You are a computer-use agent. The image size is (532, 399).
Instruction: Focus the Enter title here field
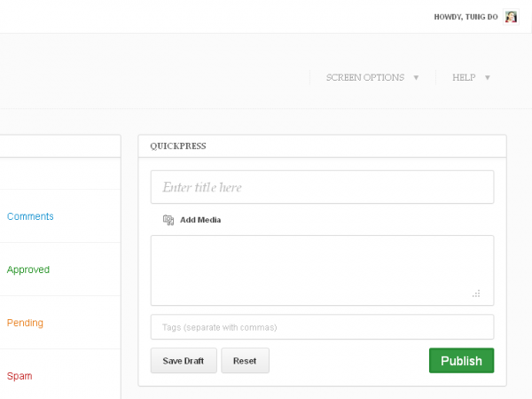[x=322, y=187]
